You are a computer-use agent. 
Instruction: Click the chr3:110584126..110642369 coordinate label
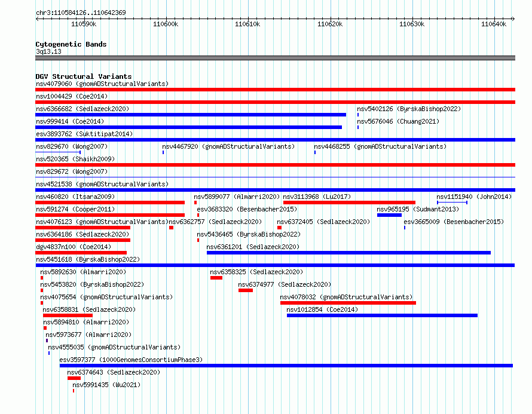81,13
